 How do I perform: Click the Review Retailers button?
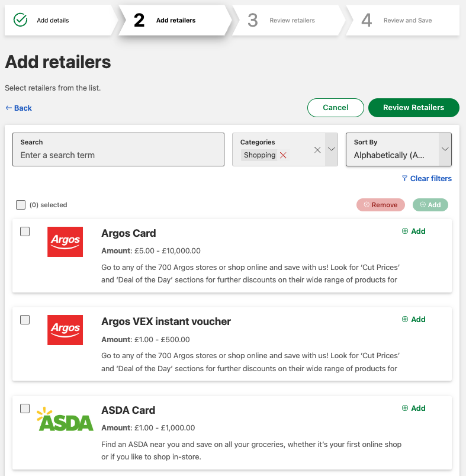click(x=413, y=107)
